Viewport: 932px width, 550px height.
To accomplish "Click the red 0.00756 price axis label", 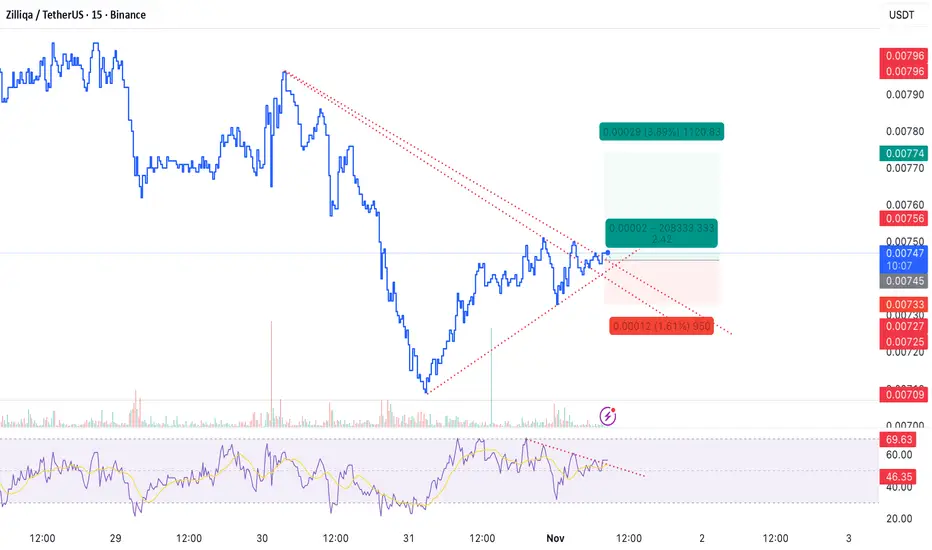I will [903, 218].
